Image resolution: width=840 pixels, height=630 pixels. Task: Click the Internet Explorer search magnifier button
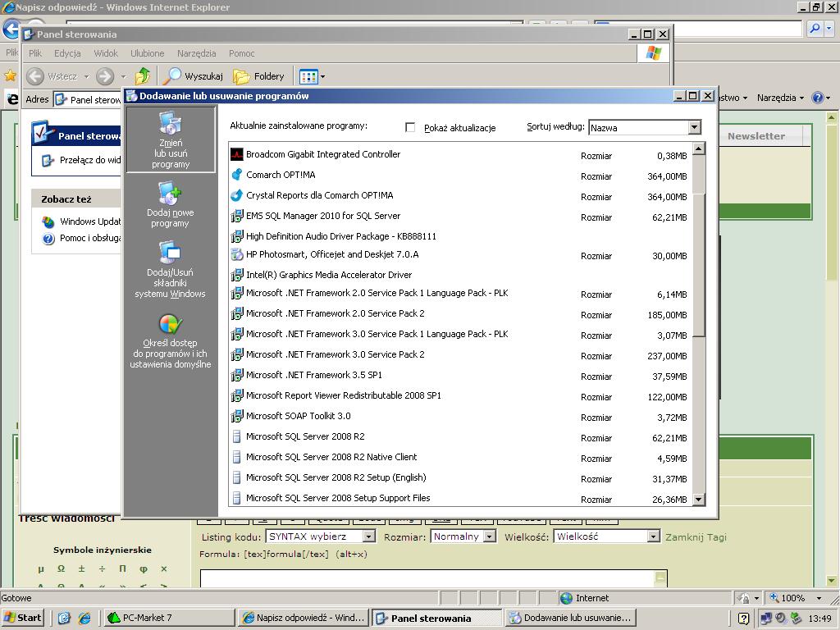coord(815,29)
